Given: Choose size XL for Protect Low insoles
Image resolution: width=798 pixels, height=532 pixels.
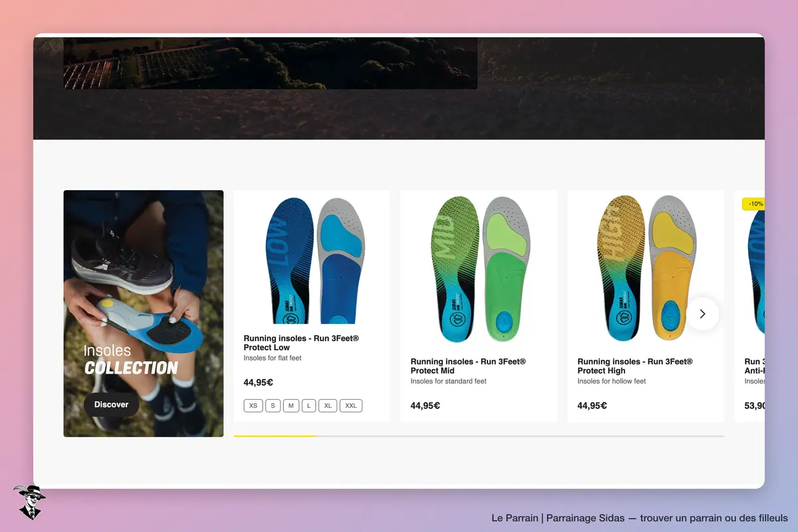Looking at the screenshot, I should coord(328,406).
